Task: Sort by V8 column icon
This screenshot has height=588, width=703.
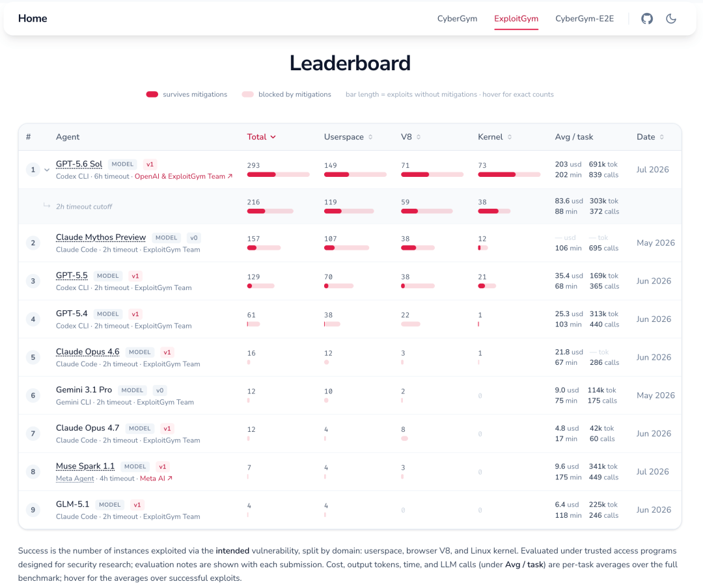Action: (x=419, y=137)
